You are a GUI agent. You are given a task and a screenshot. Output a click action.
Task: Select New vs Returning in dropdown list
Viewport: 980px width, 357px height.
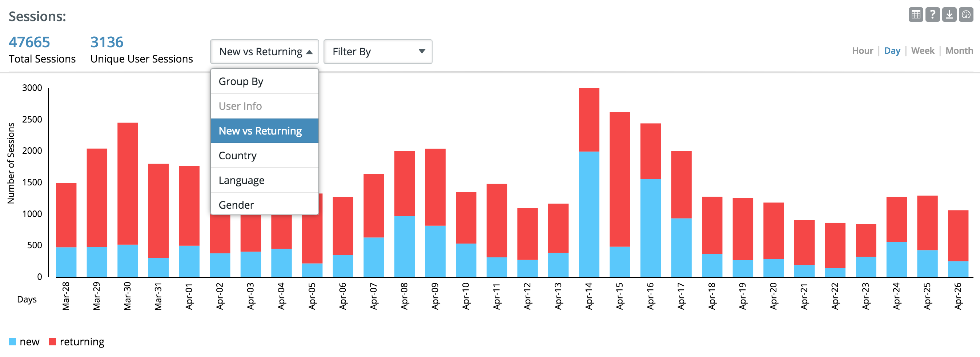(x=264, y=131)
